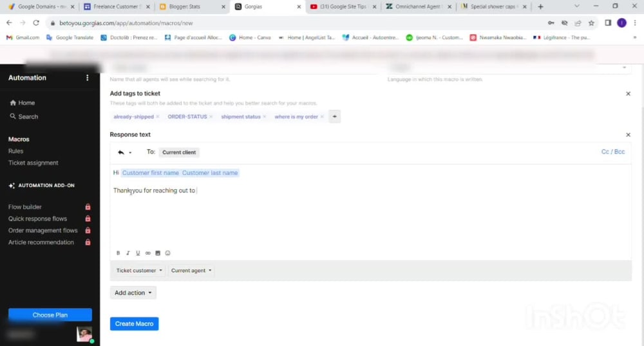Remove the already-shipped tag

coord(158,116)
